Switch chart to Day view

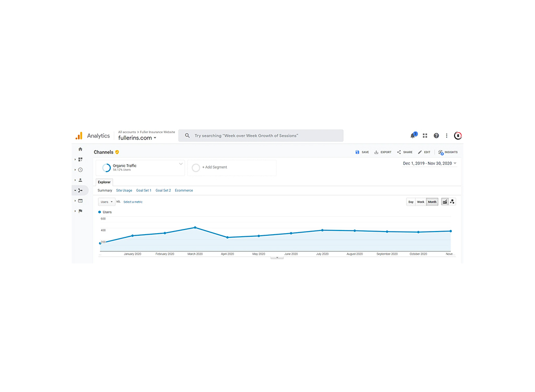point(411,201)
